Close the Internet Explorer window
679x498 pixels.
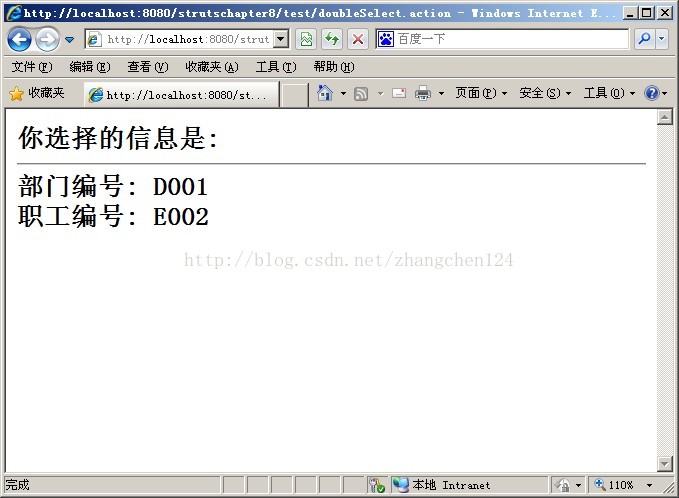click(665, 13)
